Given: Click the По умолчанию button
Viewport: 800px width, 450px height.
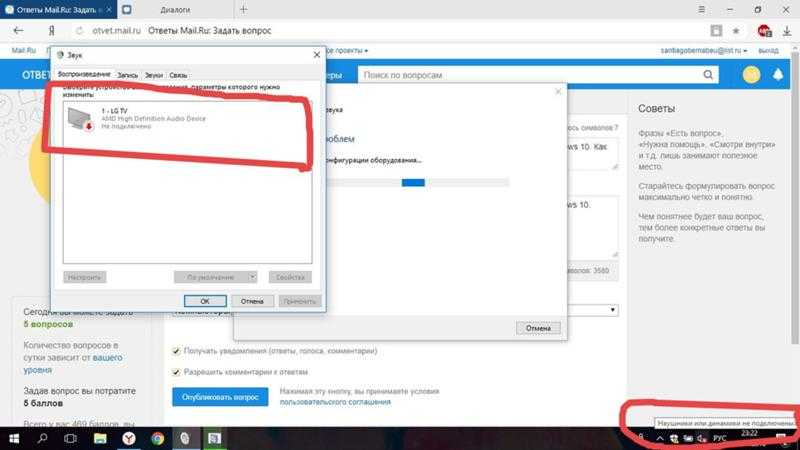Looking at the screenshot, I should [x=211, y=277].
